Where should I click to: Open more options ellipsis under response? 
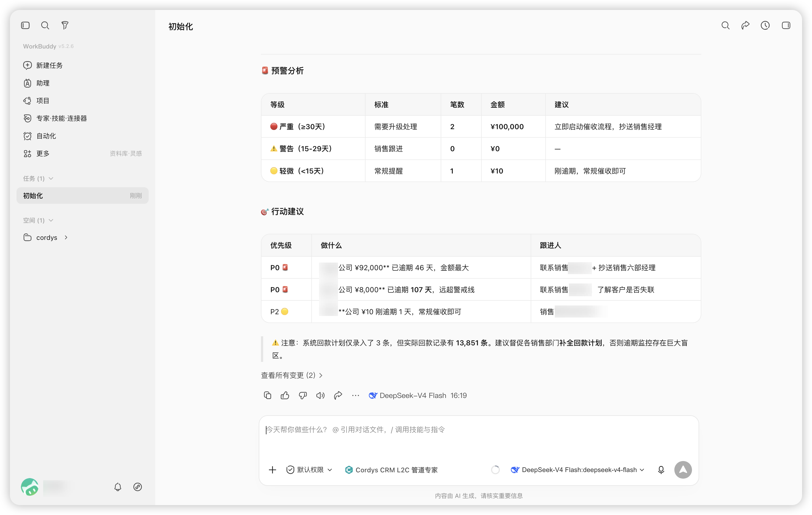[355, 395]
